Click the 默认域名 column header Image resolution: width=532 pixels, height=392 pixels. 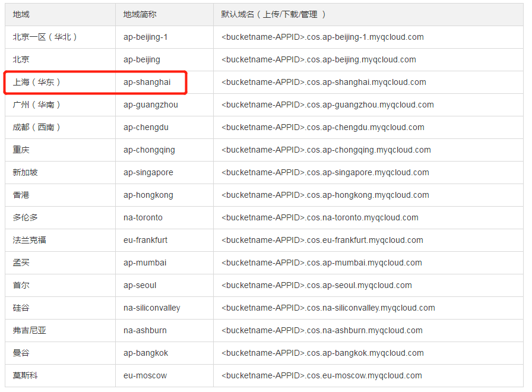(x=273, y=14)
